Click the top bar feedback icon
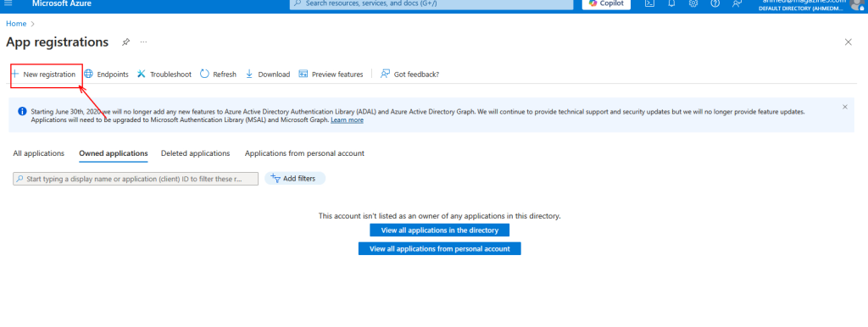 pos(737,3)
